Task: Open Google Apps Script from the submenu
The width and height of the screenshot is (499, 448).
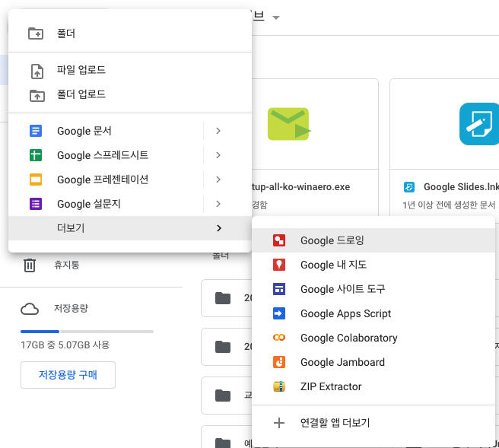Action: pos(373,313)
